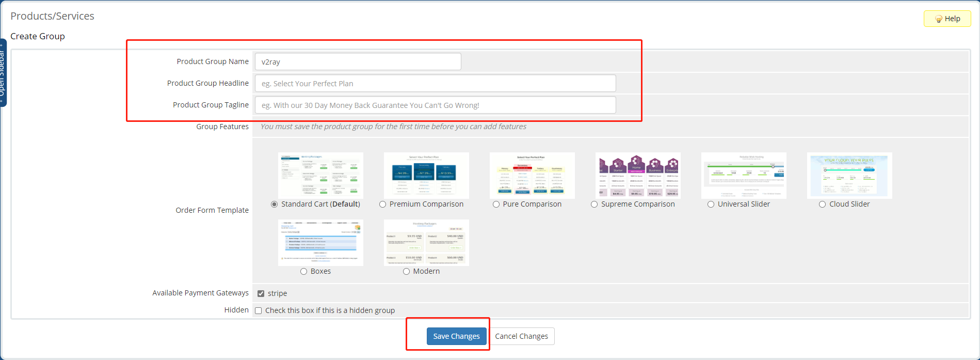Click the Cloud Slider template preview
This screenshot has width=980, height=360.
[849, 176]
